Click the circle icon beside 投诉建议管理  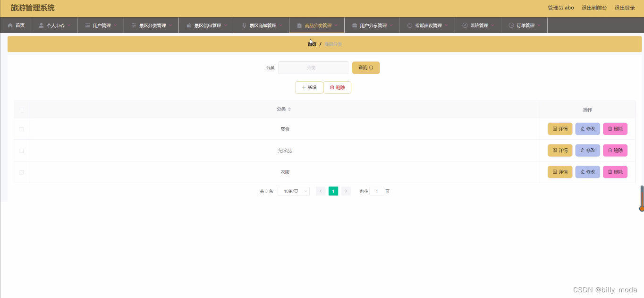[x=410, y=26]
